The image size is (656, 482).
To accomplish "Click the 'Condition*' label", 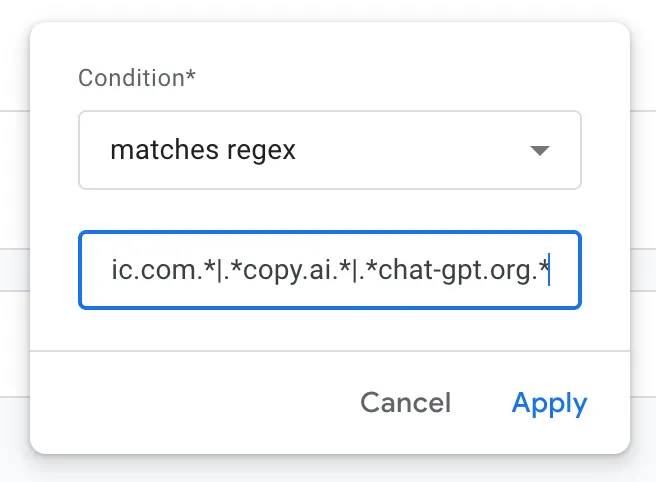I will tap(137, 78).
